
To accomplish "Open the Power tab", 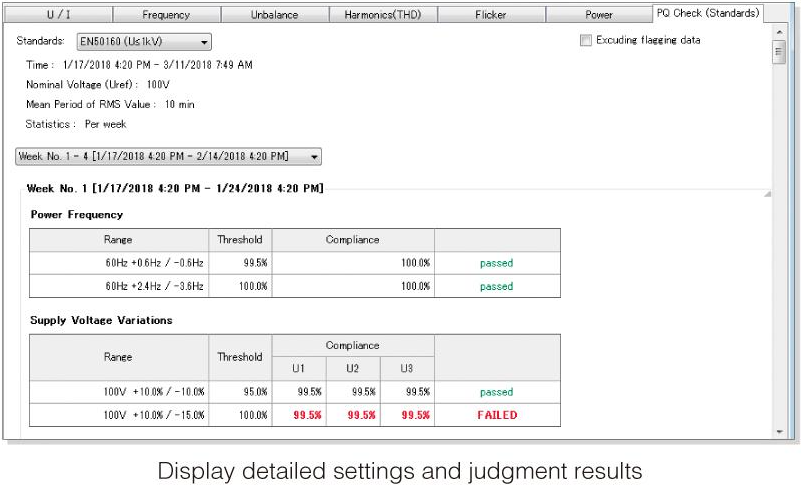I will coord(599,15).
